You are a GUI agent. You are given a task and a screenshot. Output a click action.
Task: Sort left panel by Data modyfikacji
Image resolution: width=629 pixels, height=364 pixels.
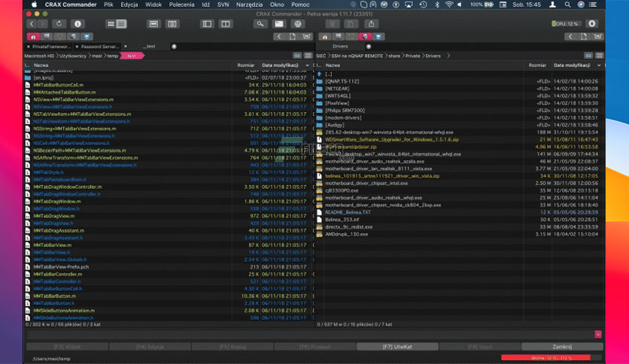pos(280,65)
